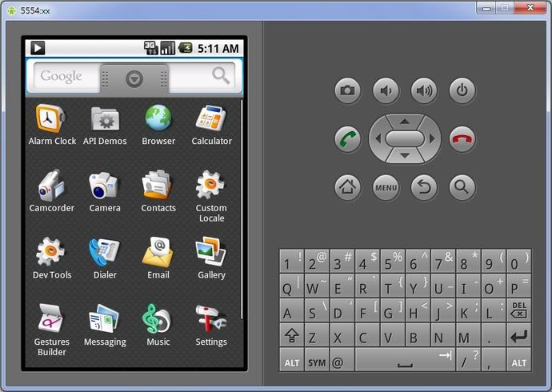Viewport: 552px width, 392px height.
Task: Click D-pad right arrow
Action: tap(432, 139)
